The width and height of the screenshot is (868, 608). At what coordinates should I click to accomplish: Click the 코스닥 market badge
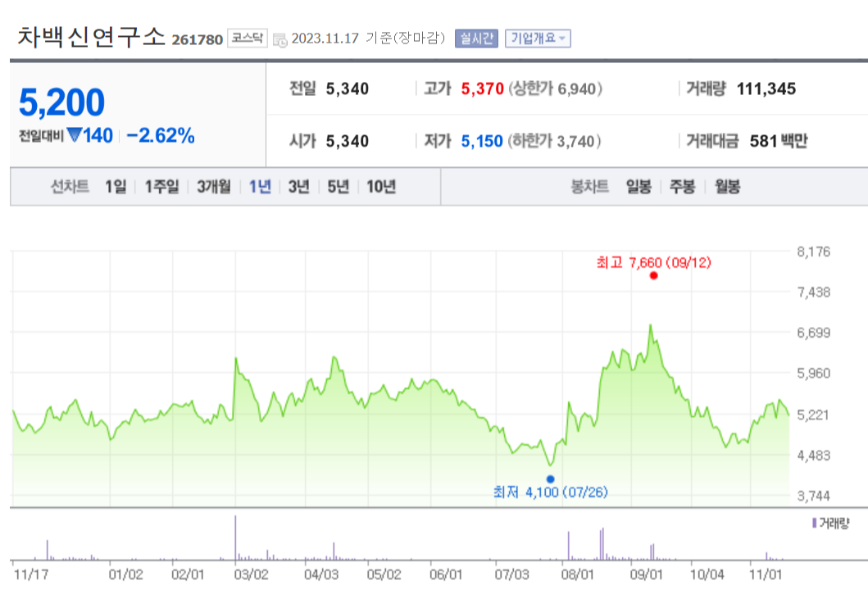coord(248,39)
